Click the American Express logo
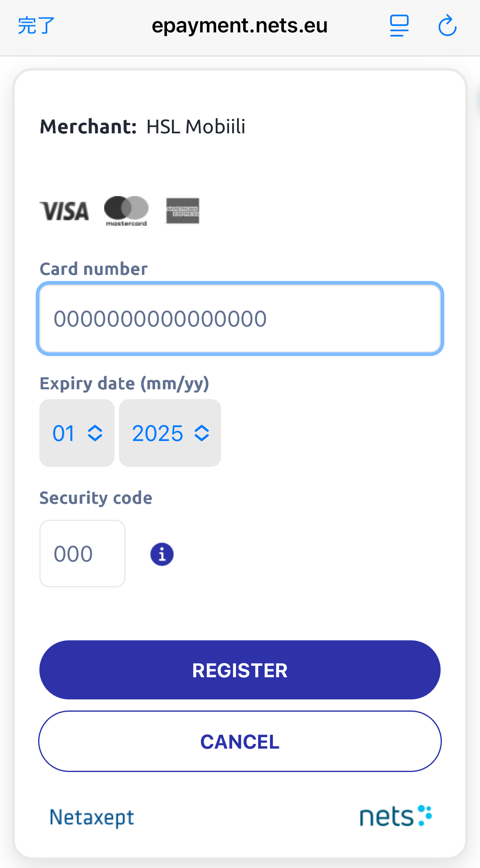This screenshot has height=868, width=480. tap(183, 211)
